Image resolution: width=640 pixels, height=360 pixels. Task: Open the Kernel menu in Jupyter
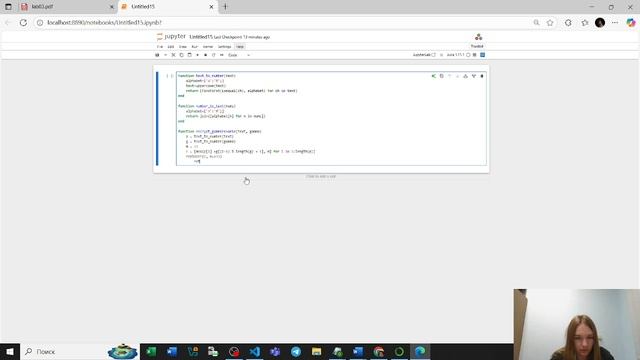208,47
